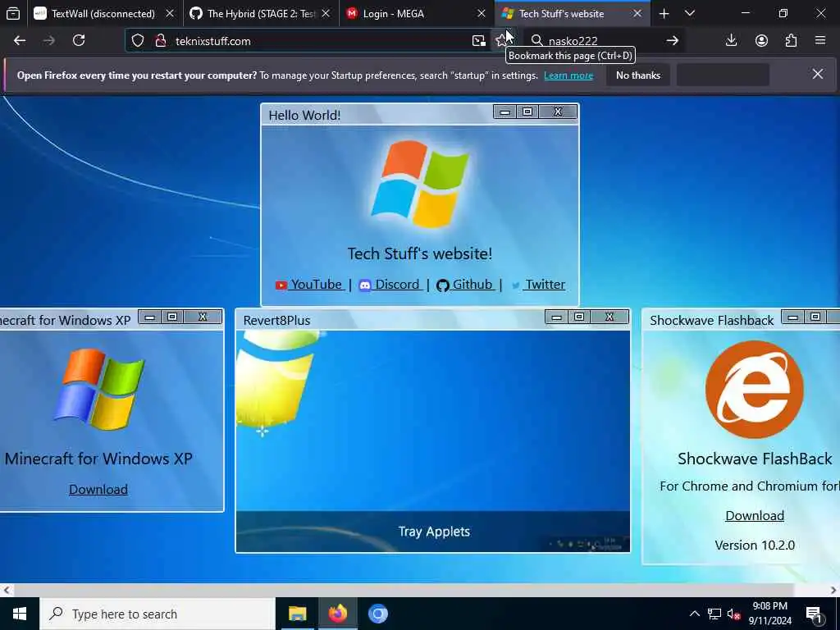840x630 pixels.
Task: Open Firefox tracking protection shield
Action: [138, 41]
